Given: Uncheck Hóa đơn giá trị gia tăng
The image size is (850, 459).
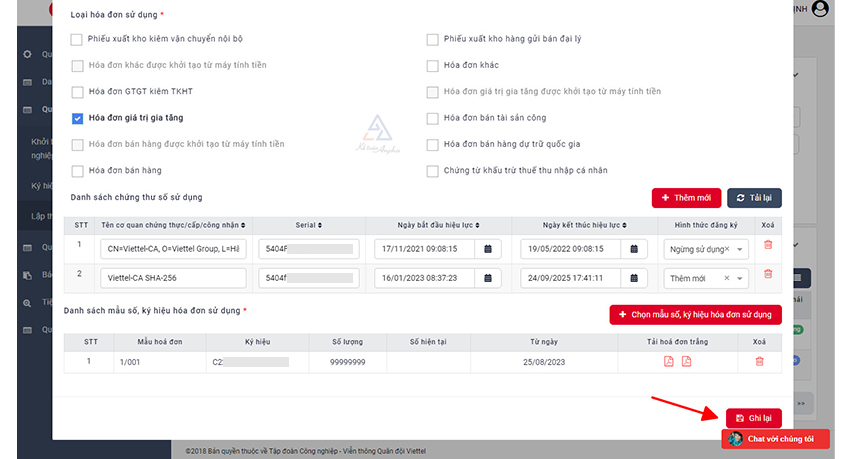Looking at the screenshot, I should click(77, 118).
